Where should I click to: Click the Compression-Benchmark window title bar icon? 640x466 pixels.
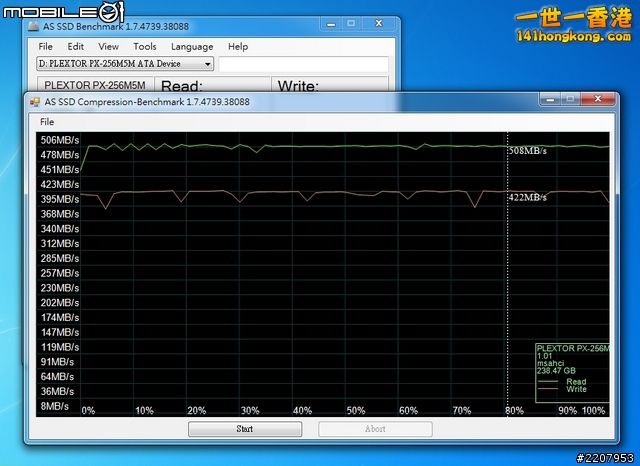click(36, 101)
